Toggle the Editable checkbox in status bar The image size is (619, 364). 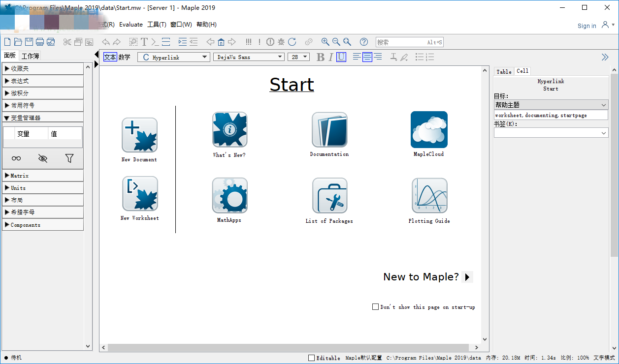(x=311, y=358)
